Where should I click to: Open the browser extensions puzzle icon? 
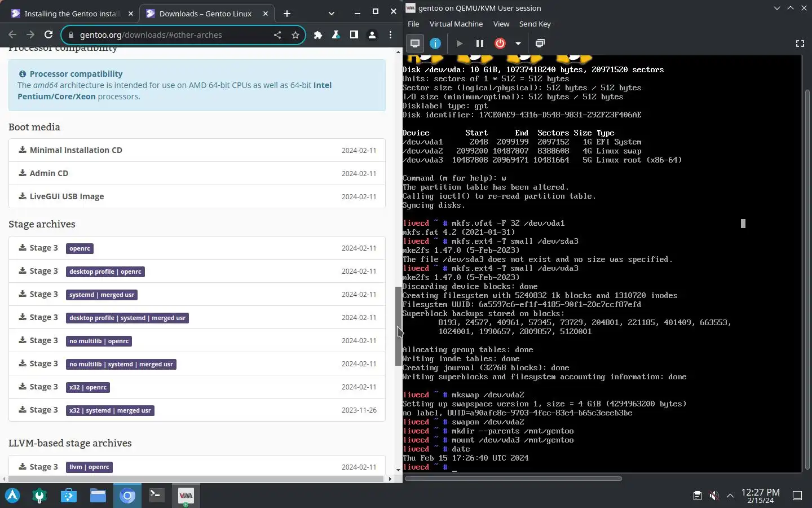click(x=318, y=35)
